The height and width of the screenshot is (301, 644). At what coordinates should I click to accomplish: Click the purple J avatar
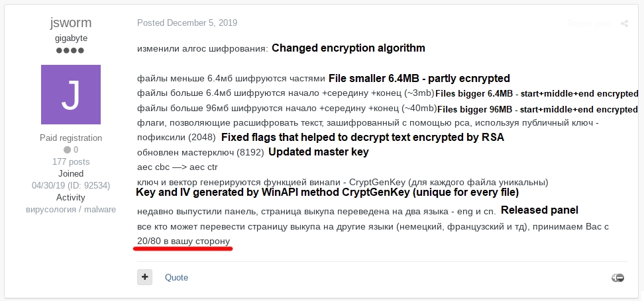[71, 95]
